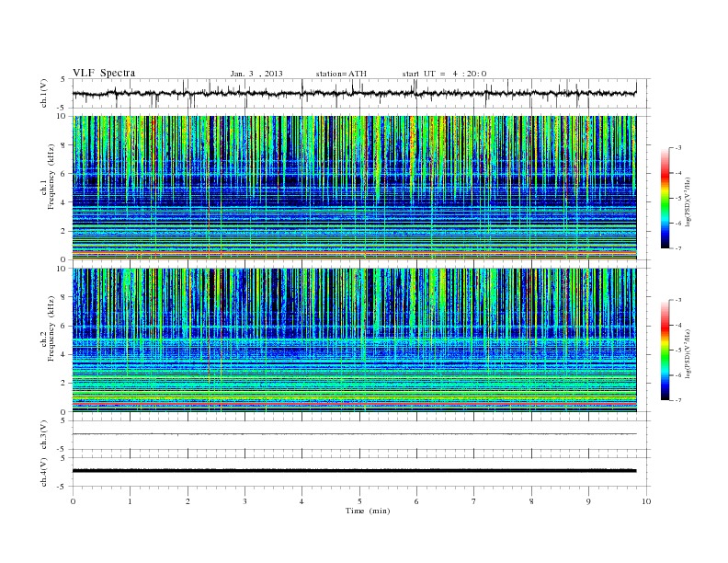Click inside the ch.2 spectrogram panel
This screenshot has height=563, width=728.
[x=354, y=340]
